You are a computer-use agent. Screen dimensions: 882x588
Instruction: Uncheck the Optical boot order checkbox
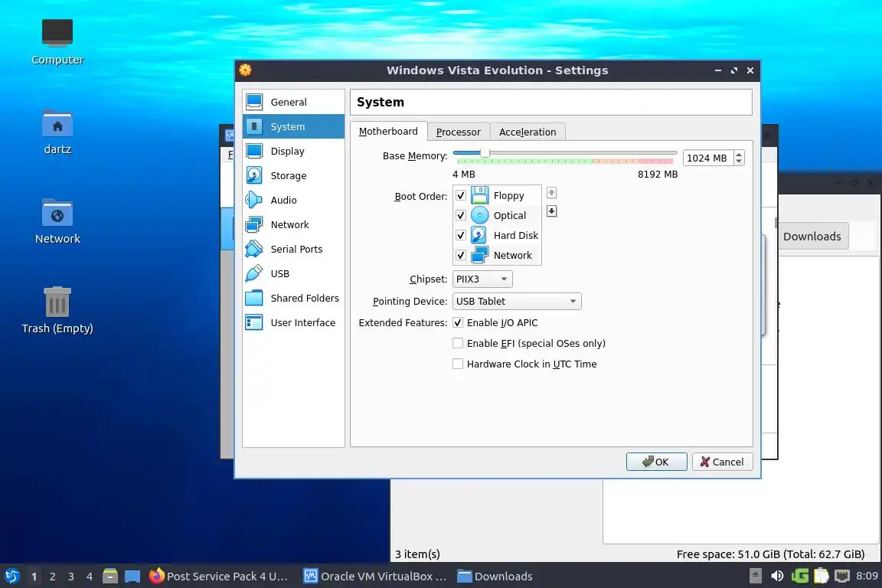[461, 215]
